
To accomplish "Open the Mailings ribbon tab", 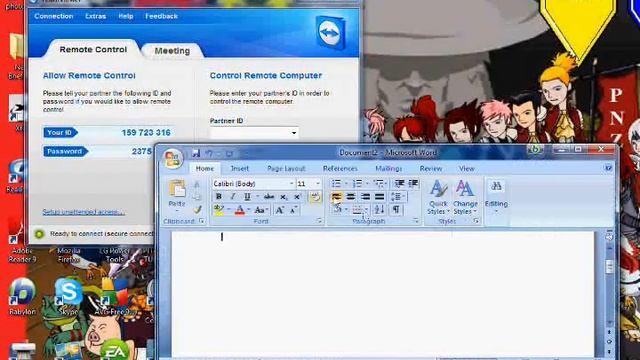I will [x=389, y=168].
